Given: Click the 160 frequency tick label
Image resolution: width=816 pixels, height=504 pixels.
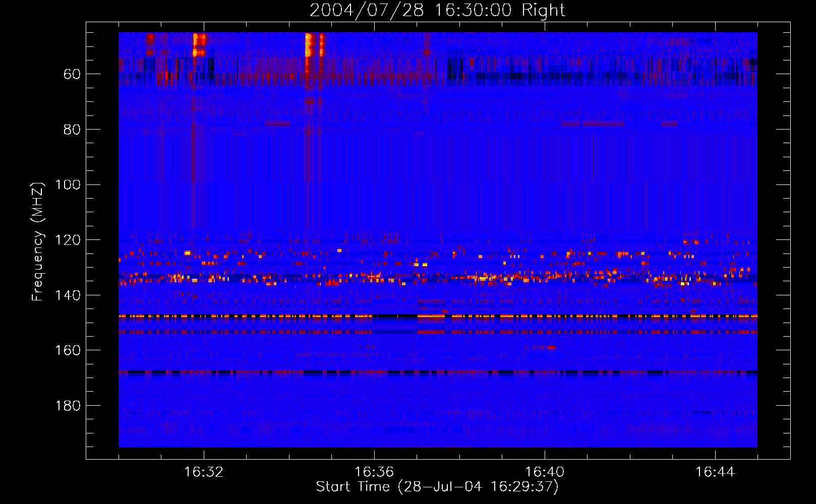Looking at the screenshot, I should tap(68, 350).
